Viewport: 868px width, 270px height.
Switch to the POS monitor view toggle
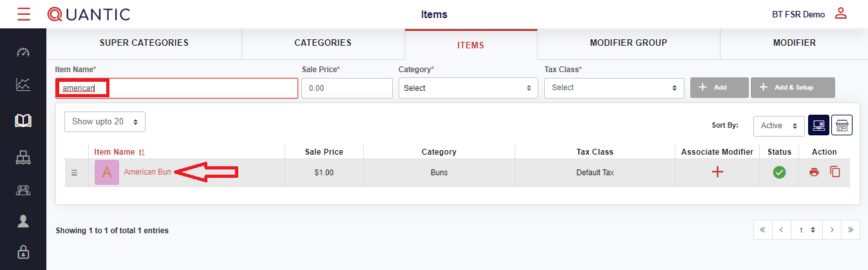click(x=818, y=125)
